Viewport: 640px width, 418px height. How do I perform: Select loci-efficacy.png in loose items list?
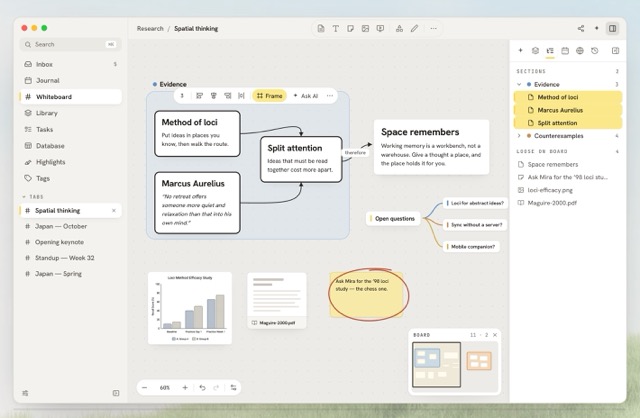pos(568,190)
